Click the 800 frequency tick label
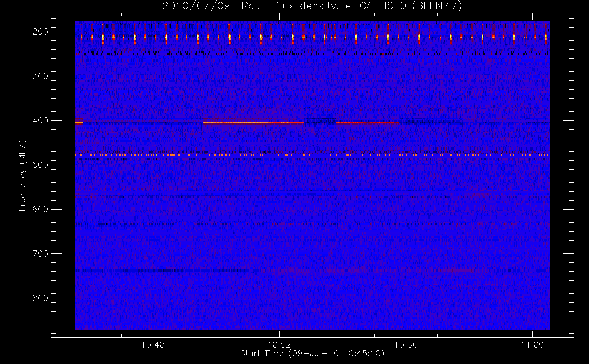The height and width of the screenshot is (364, 589). pos(40,298)
